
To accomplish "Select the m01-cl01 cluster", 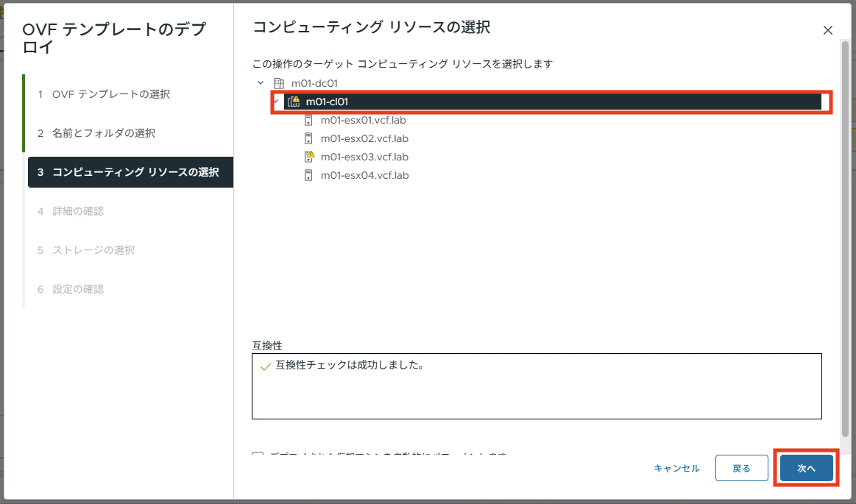I will pos(553,102).
